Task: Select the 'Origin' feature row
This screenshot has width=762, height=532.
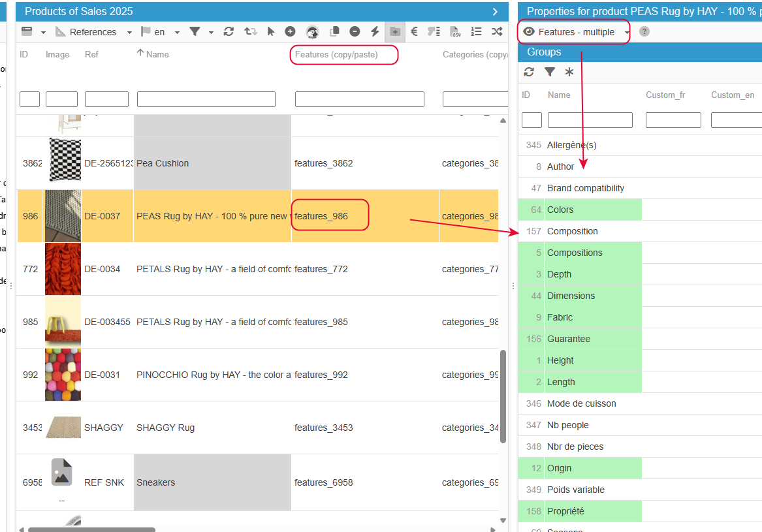Action: pos(640,468)
